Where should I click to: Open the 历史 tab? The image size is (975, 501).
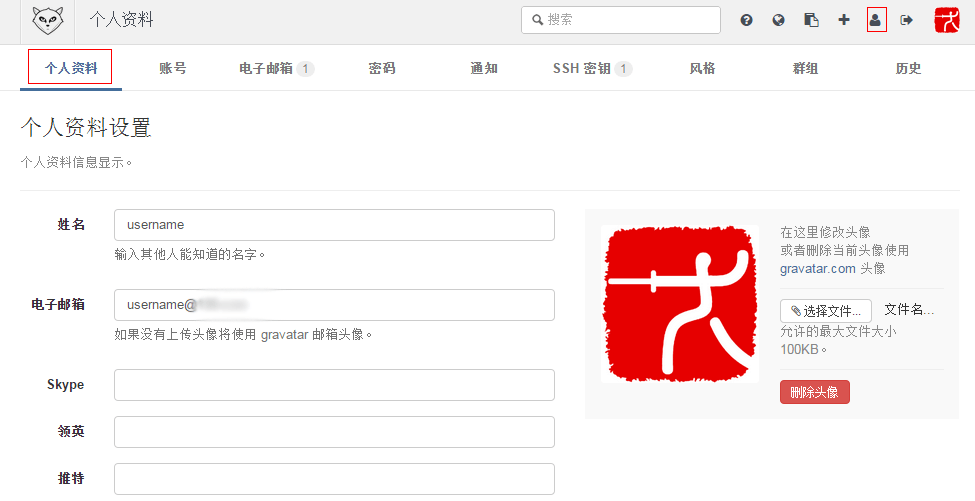908,69
